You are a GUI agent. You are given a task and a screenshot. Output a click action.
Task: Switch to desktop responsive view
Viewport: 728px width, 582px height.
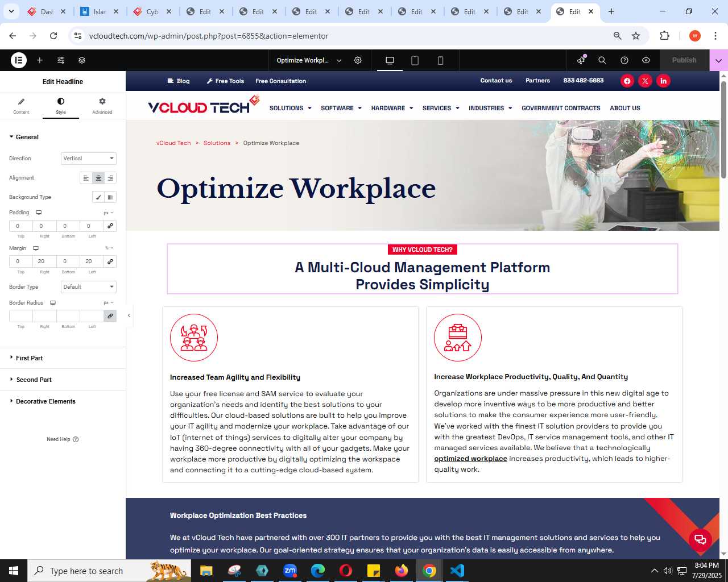390,60
